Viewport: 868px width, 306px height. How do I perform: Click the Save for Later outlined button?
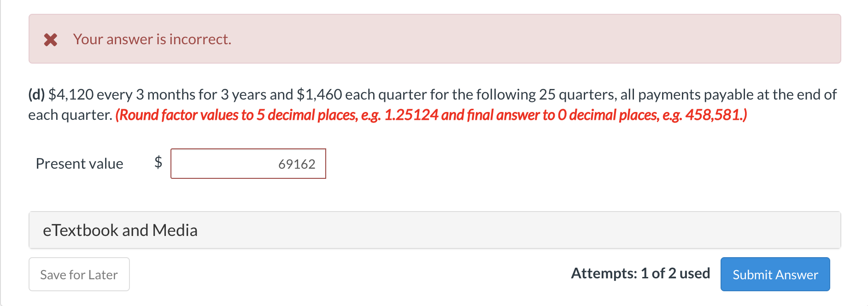pos(78,274)
